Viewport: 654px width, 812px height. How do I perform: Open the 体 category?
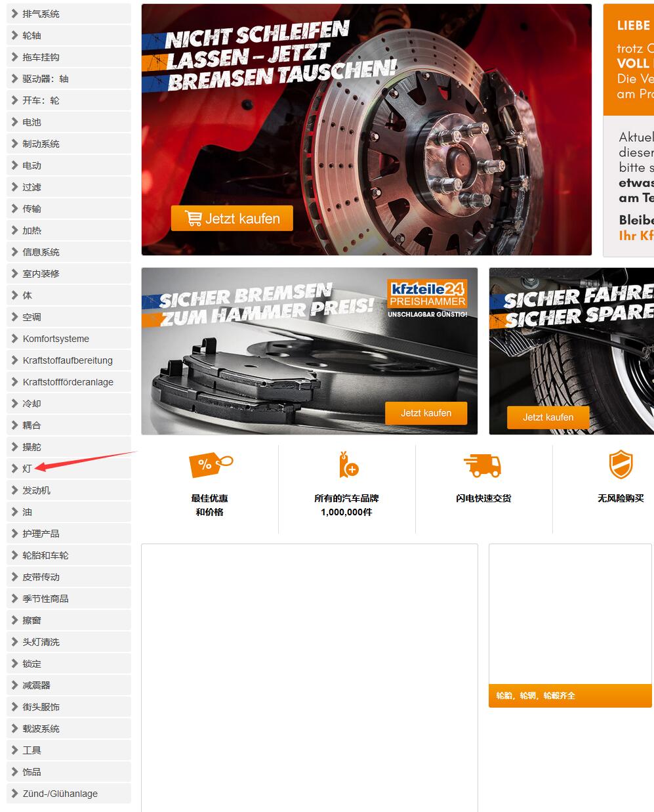(x=68, y=295)
